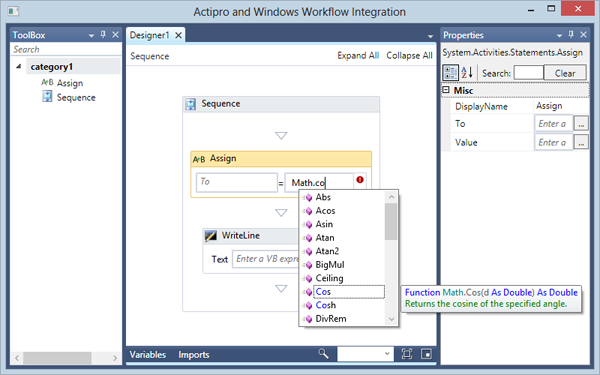Open the designer zoom magnifier
This screenshot has width=600, height=375.
tap(323, 354)
